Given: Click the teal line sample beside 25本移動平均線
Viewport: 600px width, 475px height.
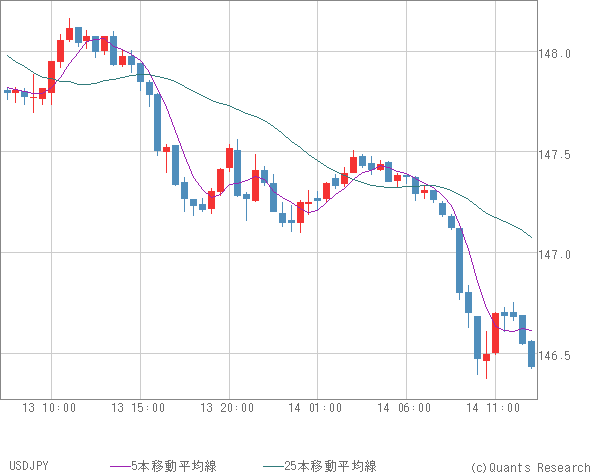Looking at the screenshot, I should click(x=273, y=466).
